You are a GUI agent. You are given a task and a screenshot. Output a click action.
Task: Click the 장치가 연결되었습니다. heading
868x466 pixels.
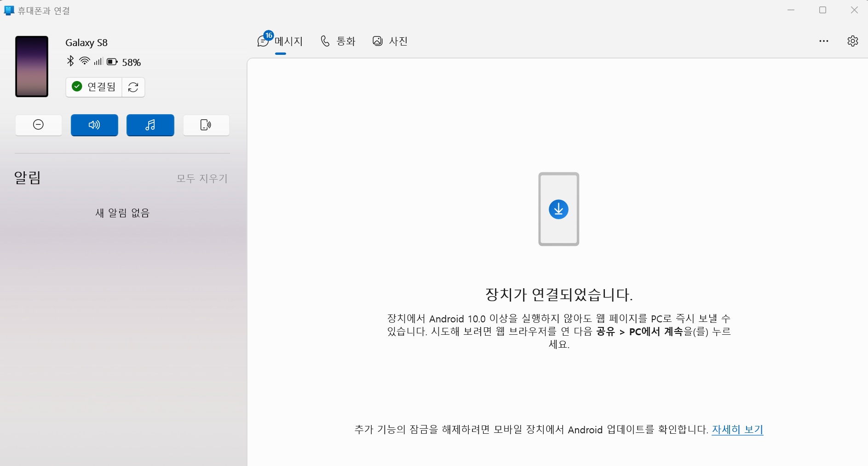[559, 295]
